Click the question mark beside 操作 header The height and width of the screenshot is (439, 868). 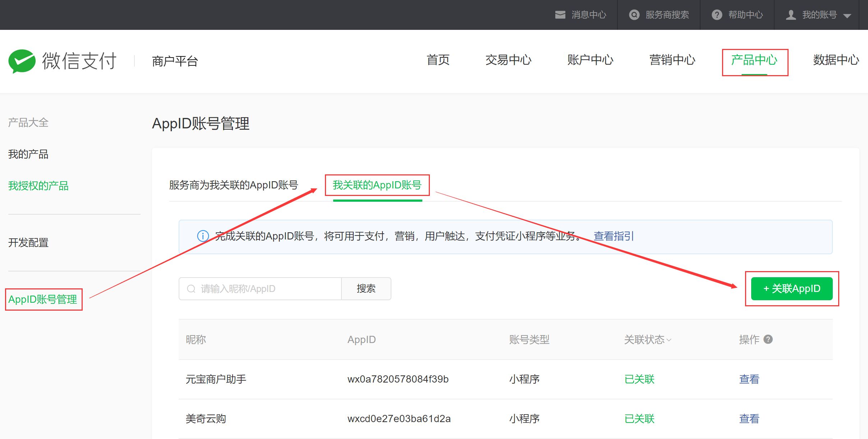(768, 339)
